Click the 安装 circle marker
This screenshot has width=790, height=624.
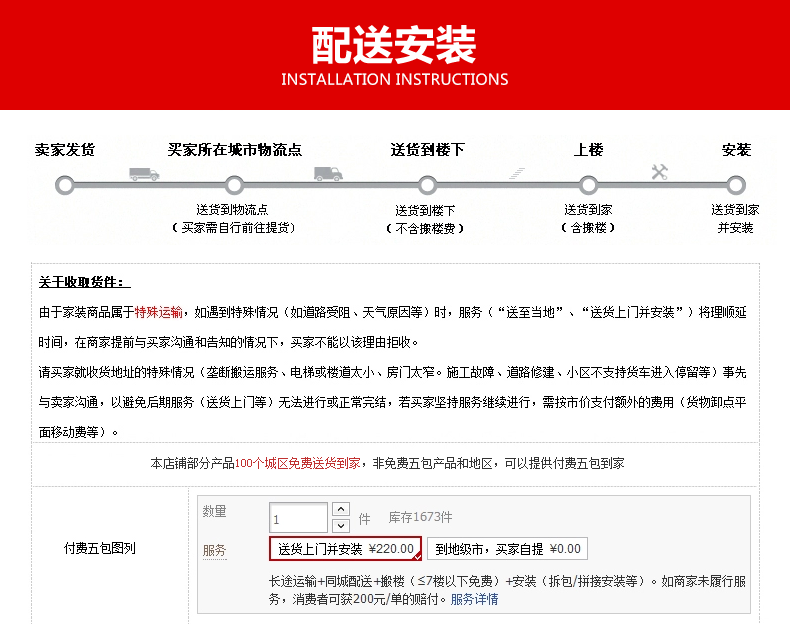tap(736, 185)
